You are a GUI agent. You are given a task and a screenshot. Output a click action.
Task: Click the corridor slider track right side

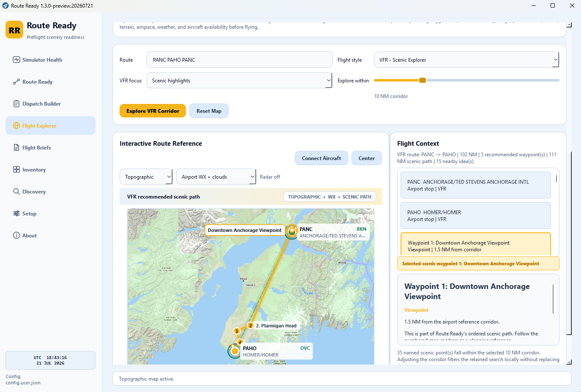coord(493,80)
